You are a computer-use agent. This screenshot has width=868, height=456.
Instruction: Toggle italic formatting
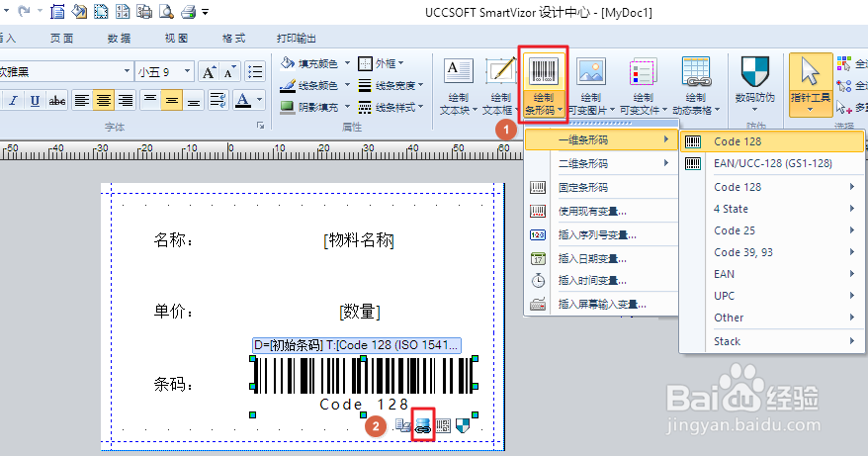point(13,100)
